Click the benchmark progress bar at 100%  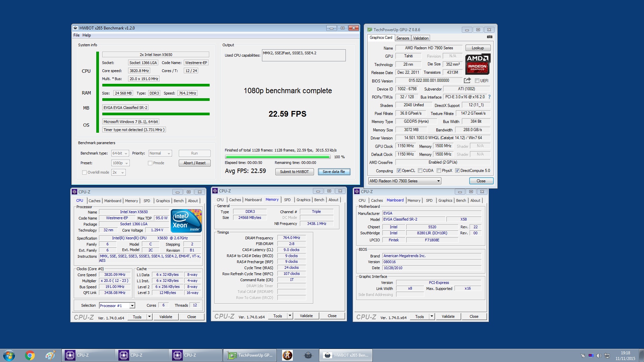[x=278, y=157]
